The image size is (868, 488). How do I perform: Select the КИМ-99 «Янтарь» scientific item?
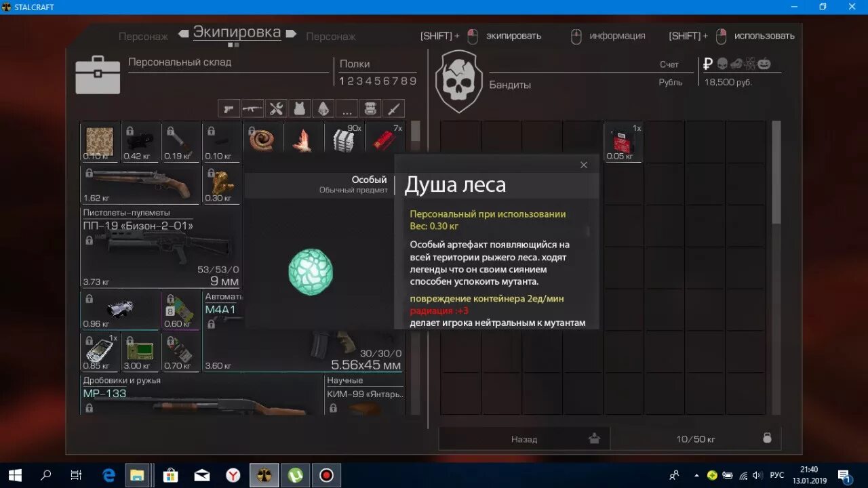[364, 394]
